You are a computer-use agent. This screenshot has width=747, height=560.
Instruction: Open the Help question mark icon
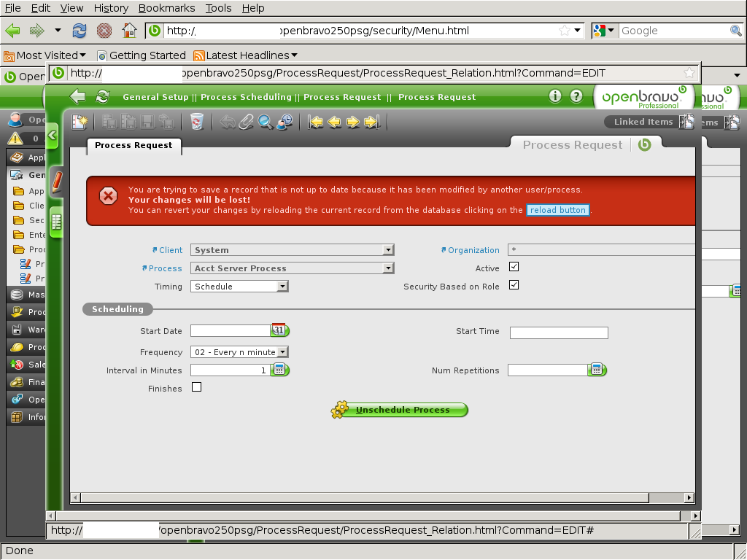coord(576,96)
